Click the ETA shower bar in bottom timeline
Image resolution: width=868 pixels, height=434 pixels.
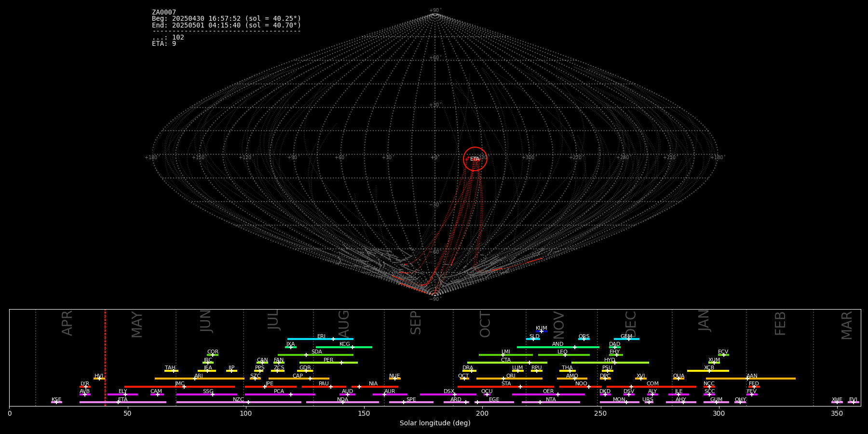[x=123, y=402]
